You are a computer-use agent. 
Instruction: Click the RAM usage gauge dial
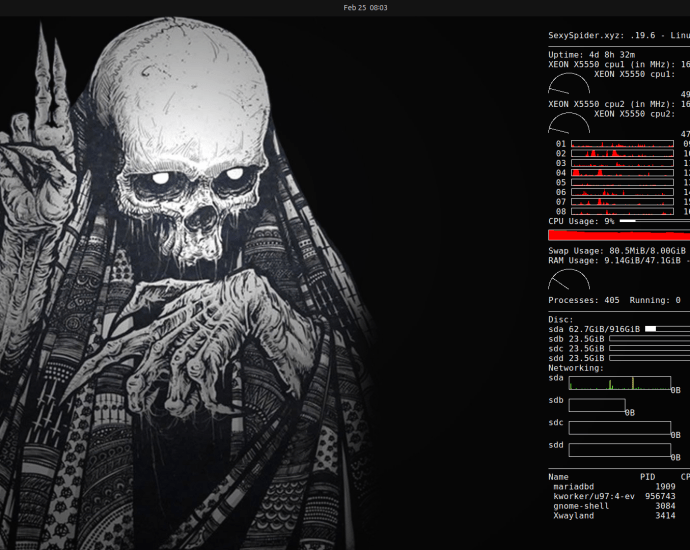(x=569, y=280)
